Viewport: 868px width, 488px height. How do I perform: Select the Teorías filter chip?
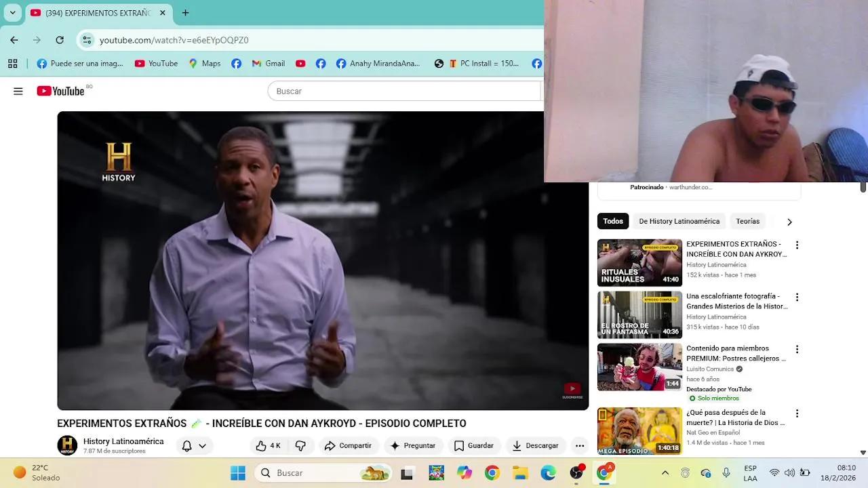[x=748, y=222]
